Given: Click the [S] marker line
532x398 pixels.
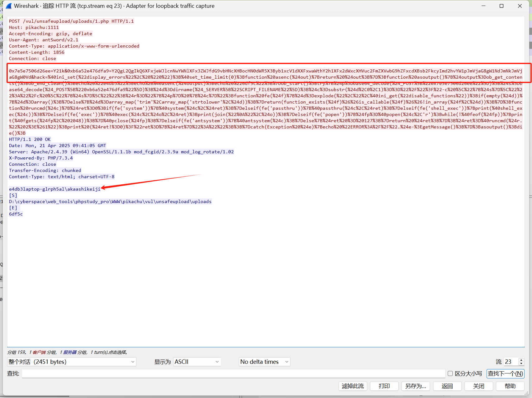Looking at the screenshot, I should [x=13, y=195].
